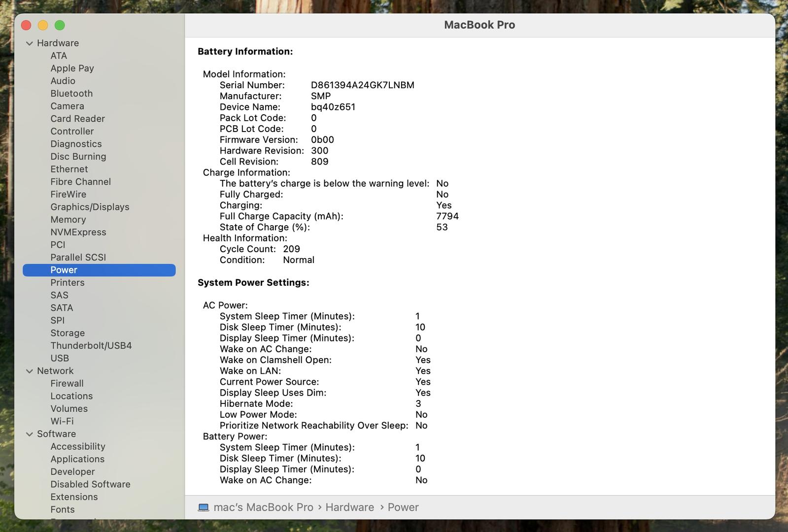Screen dimensions: 788x532
Task: Select Applications under Software
Action: tap(77, 459)
